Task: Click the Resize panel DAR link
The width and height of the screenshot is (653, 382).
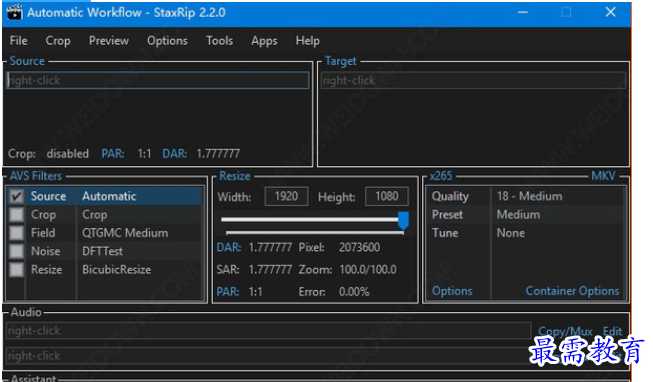Action: click(x=229, y=247)
